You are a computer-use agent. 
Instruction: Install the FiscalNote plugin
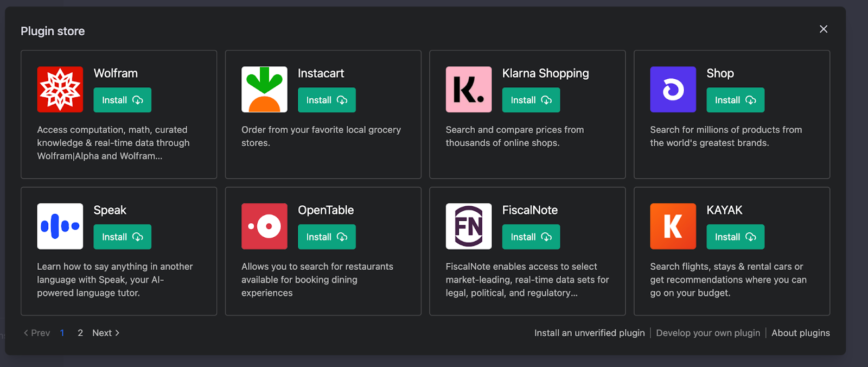531,237
